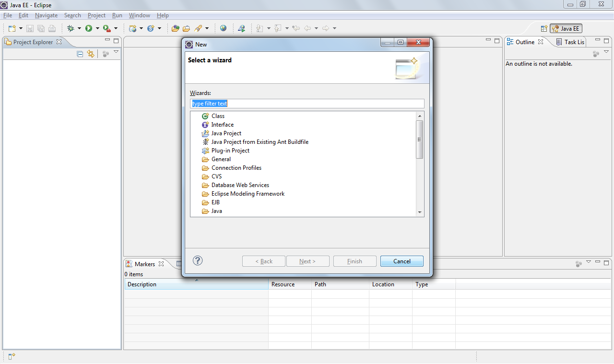Click Collapse All icon in Project Explorer
The width and height of the screenshot is (614, 364).
[x=80, y=54]
